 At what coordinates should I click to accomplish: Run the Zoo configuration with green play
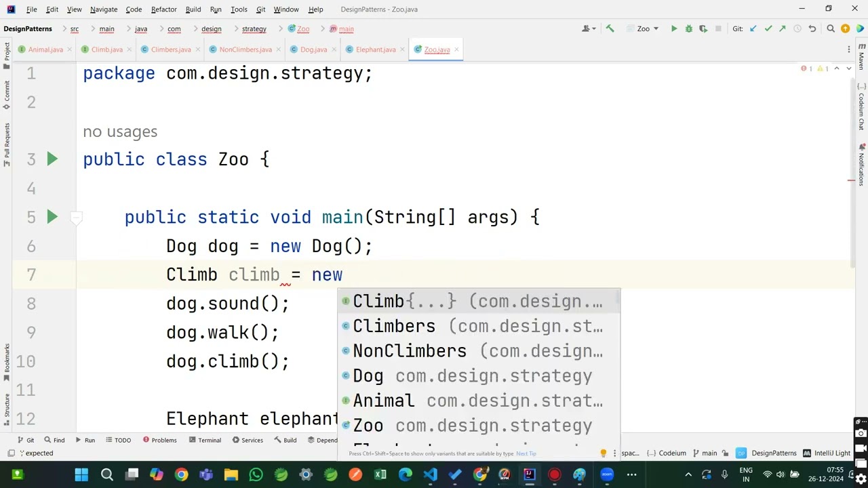point(674,28)
